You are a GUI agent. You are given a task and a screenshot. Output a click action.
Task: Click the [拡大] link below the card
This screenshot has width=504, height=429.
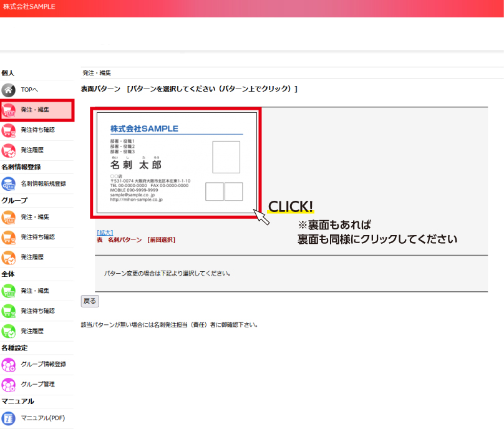point(105,232)
